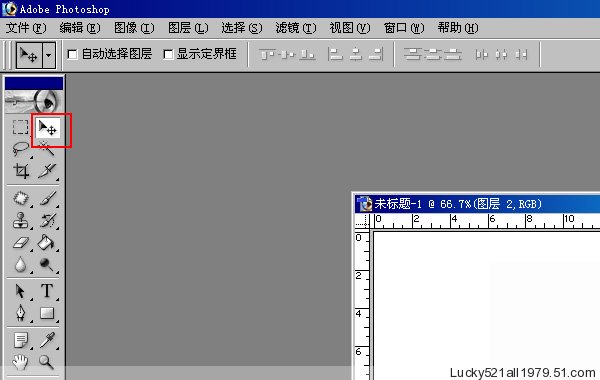Viewport: 600px width, 380px height.
Task: Select the Type tool
Action: coord(47,291)
